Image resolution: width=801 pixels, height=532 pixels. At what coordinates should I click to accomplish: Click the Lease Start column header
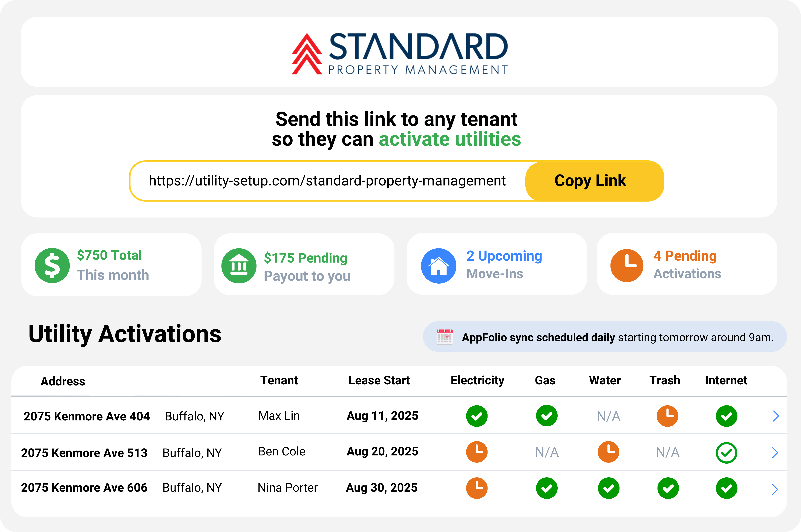pos(379,380)
